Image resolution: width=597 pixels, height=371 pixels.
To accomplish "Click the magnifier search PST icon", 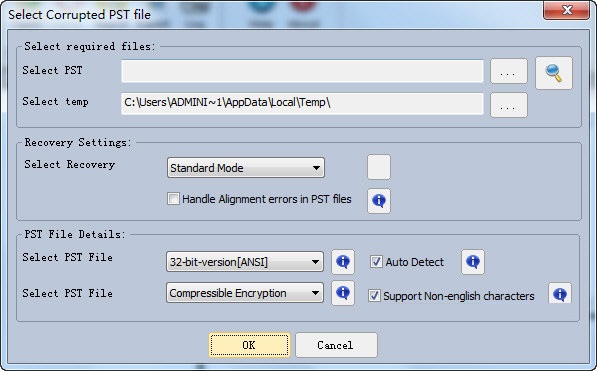I will tap(554, 73).
